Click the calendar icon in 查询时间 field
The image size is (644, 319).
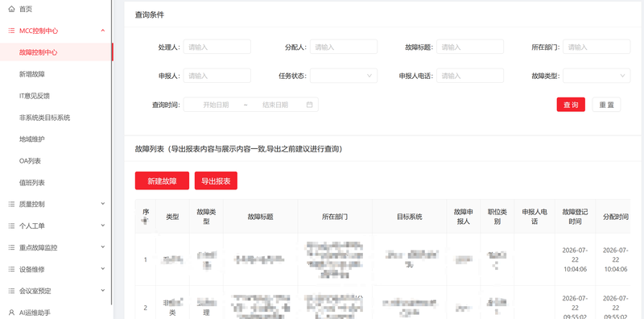pyautogui.click(x=309, y=105)
